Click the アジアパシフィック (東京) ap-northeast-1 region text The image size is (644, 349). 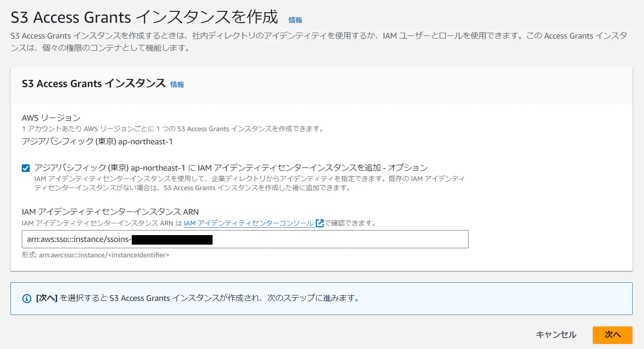point(97,142)
